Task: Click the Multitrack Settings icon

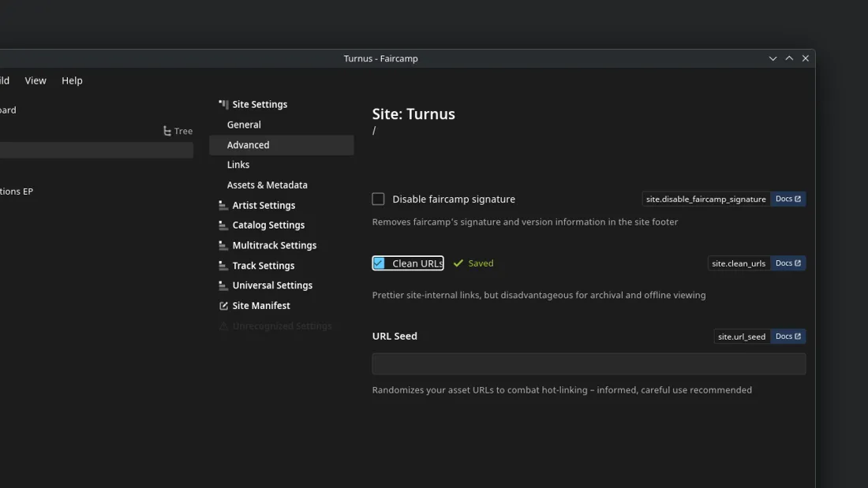Action: pyautogui.click(x=223, y=245)
